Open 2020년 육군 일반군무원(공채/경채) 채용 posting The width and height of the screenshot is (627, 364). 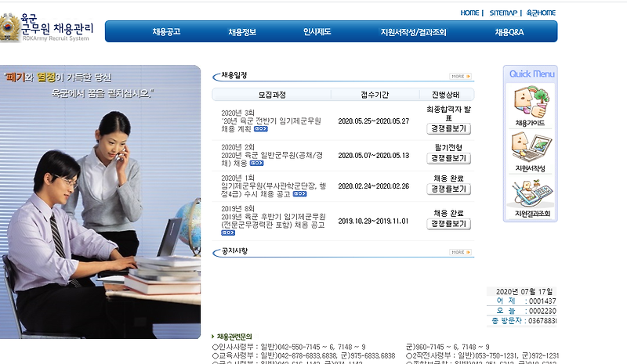click(272, 159)
